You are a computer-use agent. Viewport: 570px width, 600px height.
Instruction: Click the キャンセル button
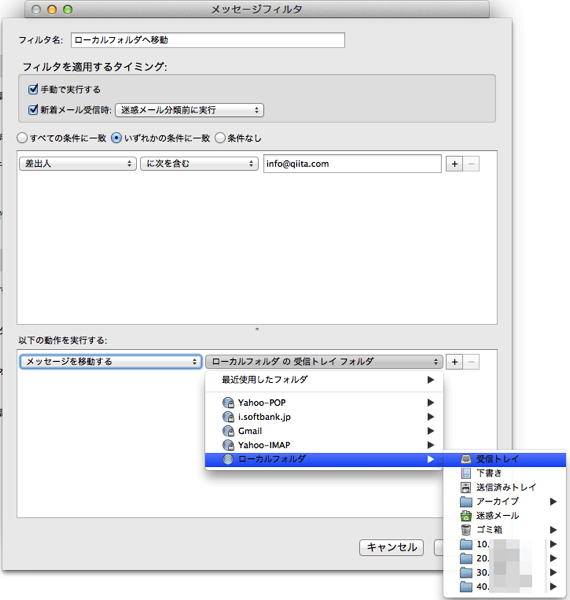(x=391, y=548)
